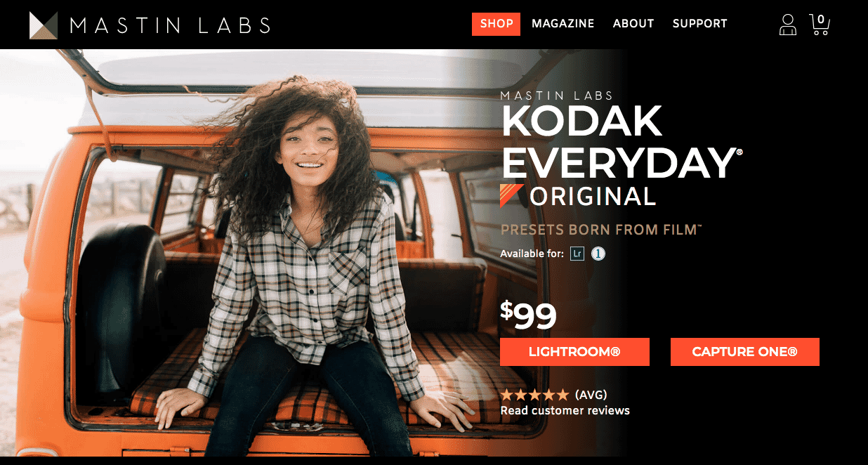Click the Mastin Labs triangle logo icon
Image resolution: width=868 pixels, height=465 pixels.
pos(44,25)
